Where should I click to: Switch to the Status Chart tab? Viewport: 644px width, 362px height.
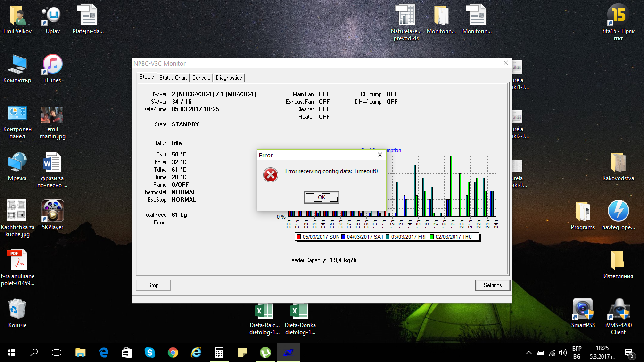[173, 77]
